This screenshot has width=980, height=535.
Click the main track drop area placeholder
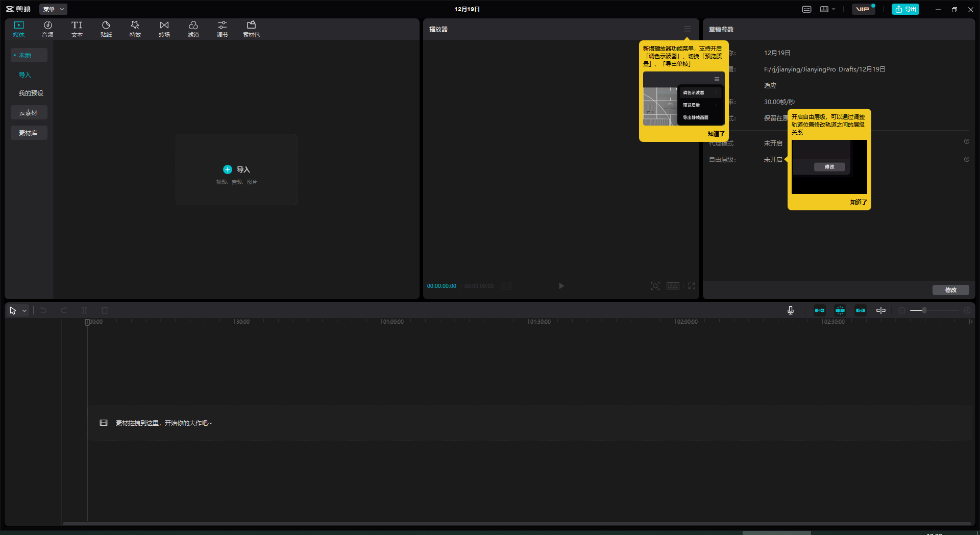[x=530, y=423]
